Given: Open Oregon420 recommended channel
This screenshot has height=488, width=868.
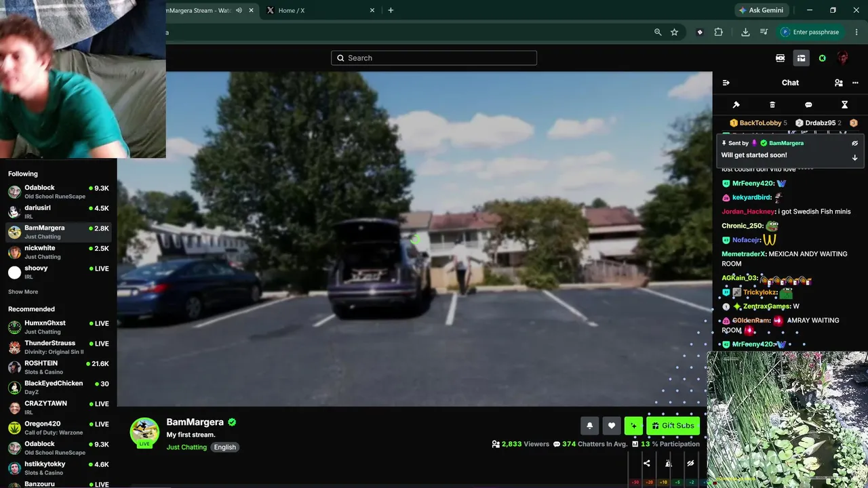Looking at the screenshot, I should pos(58,428).
